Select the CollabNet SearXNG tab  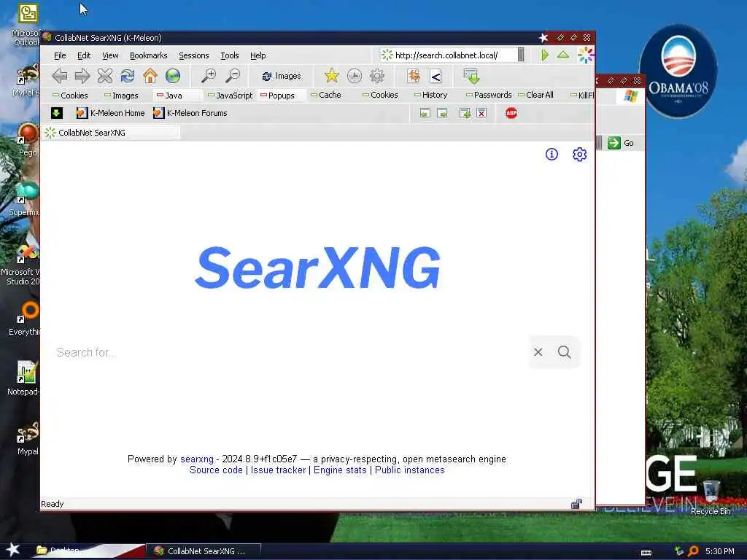111,133
